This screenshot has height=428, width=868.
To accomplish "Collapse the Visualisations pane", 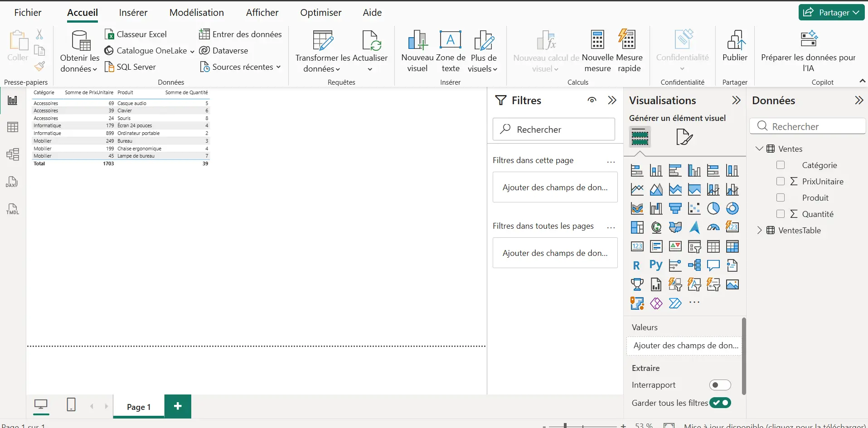I will click(736, 100).
